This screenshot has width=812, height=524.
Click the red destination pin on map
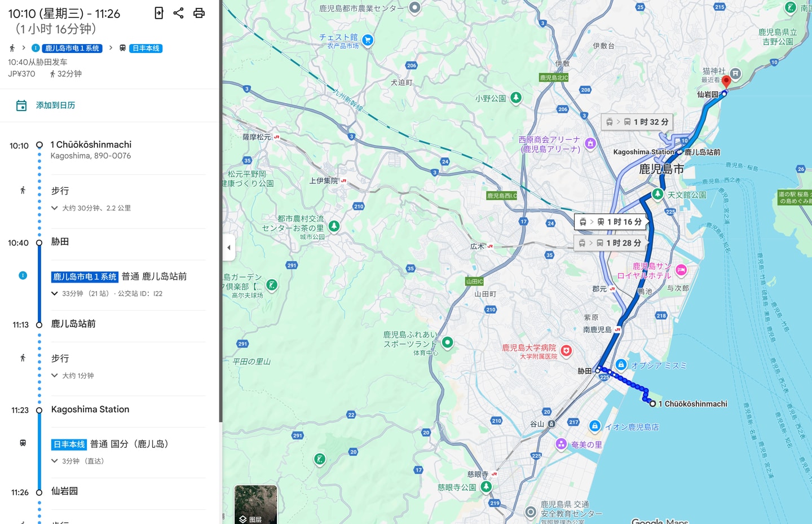click(x=726, y=81)
